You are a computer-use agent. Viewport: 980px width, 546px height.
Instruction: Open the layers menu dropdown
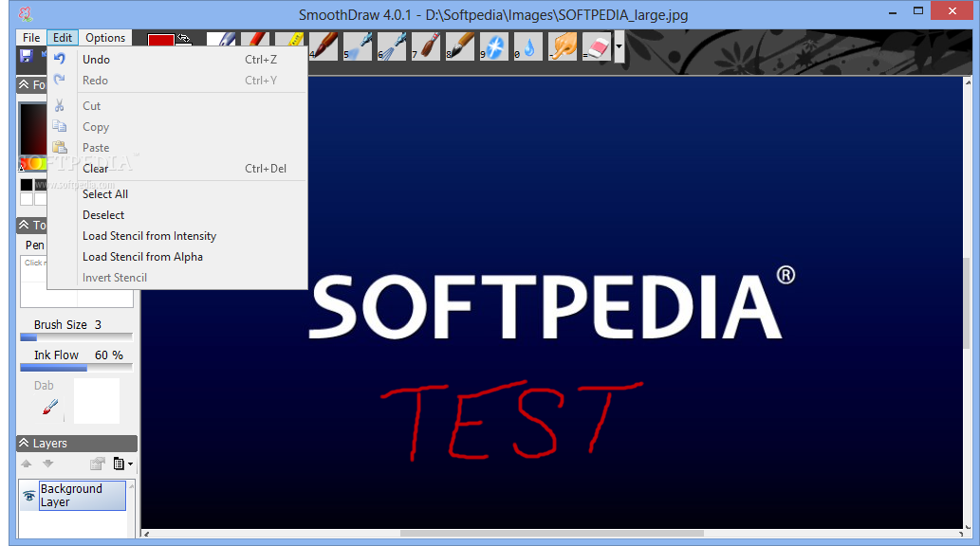[123, 464]
